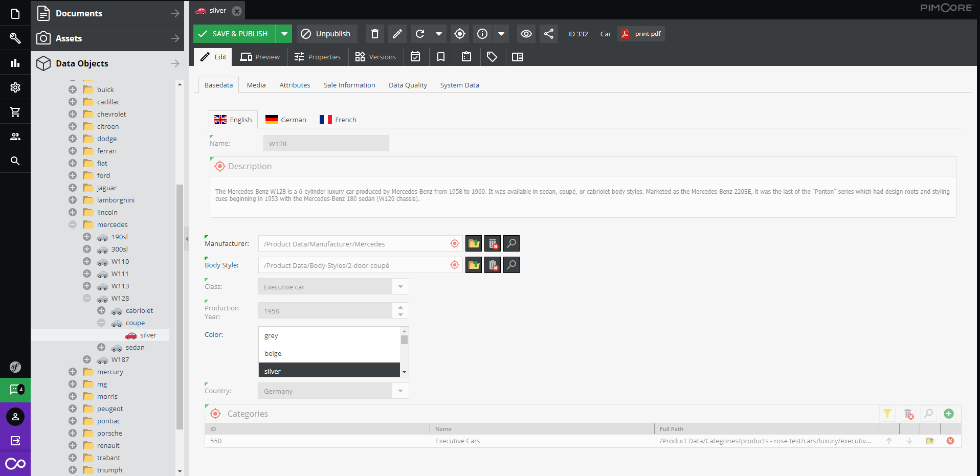This screenshot has width=980, height=476.
Task: Open the info options dropdown arrow
Action: 501,34
